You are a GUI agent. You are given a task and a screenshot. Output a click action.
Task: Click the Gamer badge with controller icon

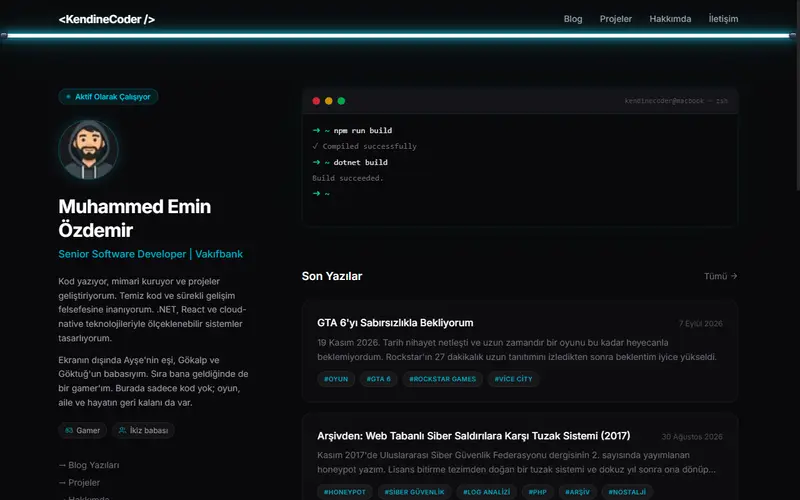tap(82, 430)
